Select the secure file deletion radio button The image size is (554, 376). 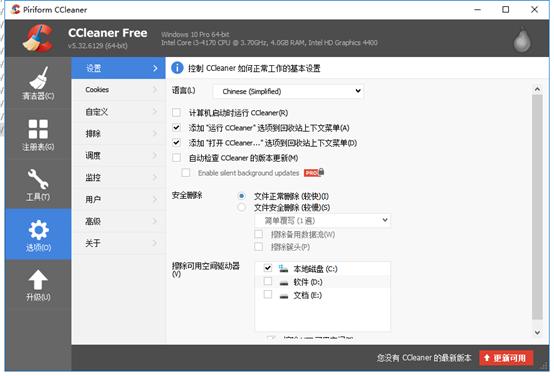(242, 207)
